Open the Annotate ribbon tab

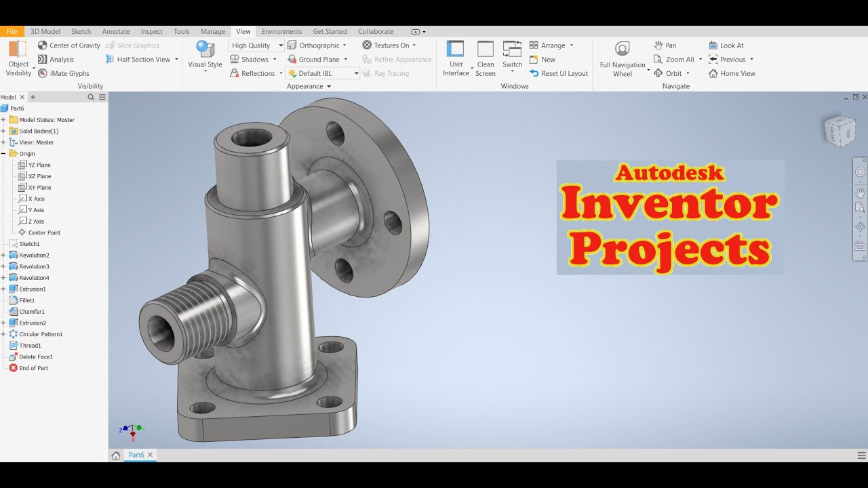pyautogui.click(x=116, y=31)
